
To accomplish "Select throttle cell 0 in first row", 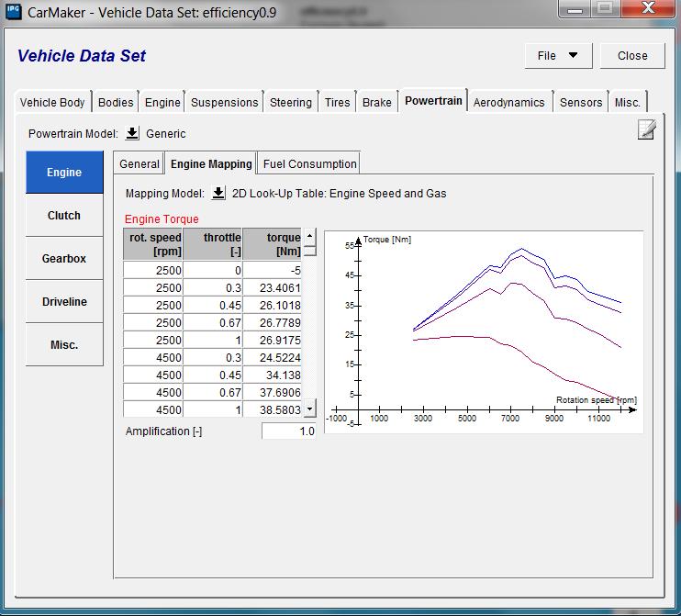I will [x=213, y=270].
